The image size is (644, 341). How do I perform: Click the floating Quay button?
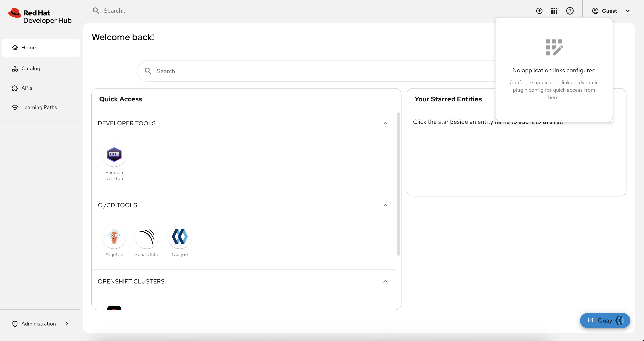click(x=605, y=320)
